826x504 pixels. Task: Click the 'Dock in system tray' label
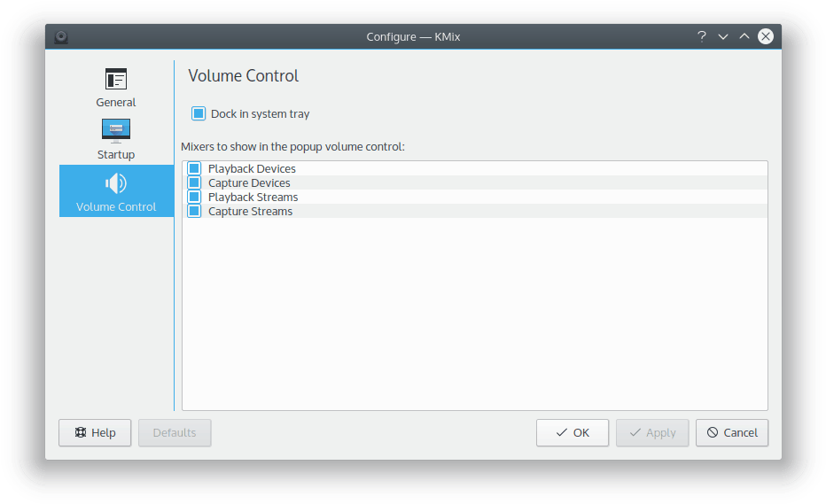[261, 113]
